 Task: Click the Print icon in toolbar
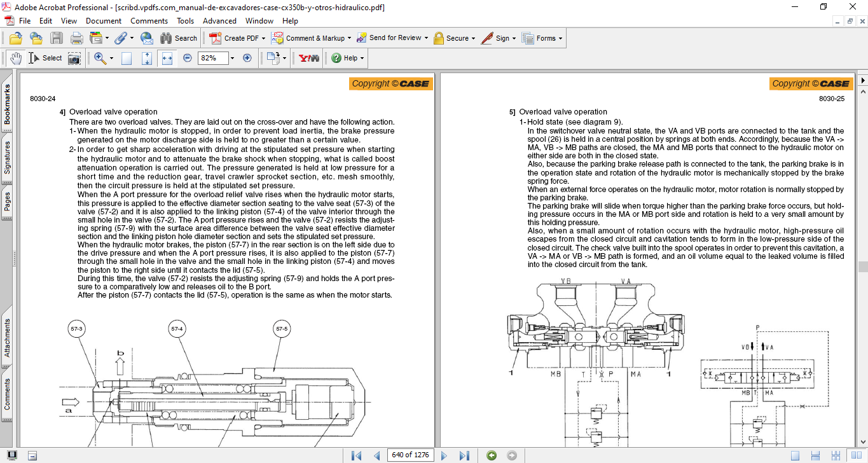(x=76, y=38)
